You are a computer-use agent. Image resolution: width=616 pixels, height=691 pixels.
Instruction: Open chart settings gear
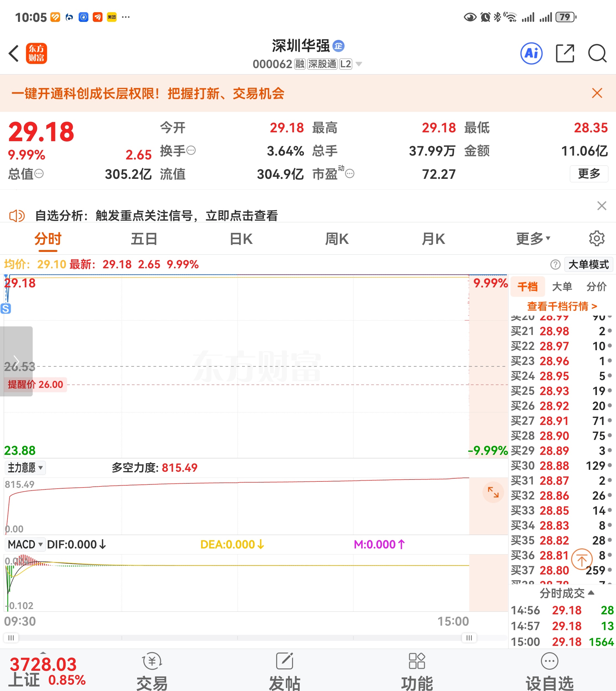click(596, 238)
